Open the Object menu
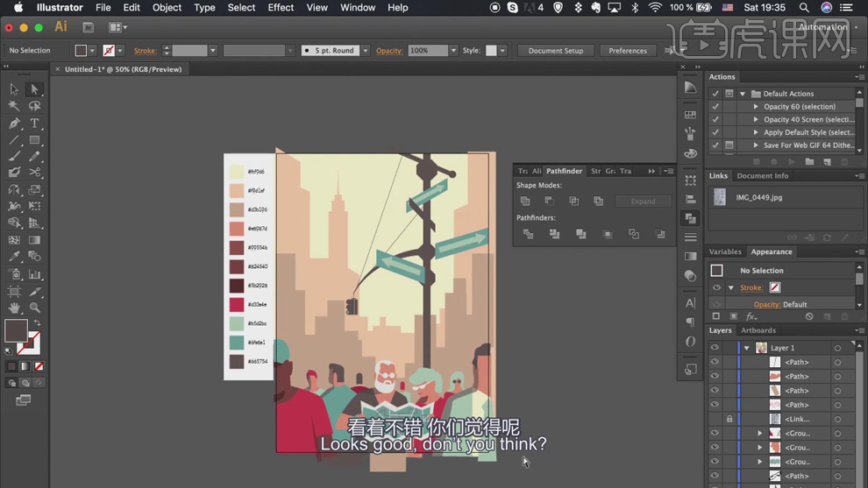 (167, 8)
